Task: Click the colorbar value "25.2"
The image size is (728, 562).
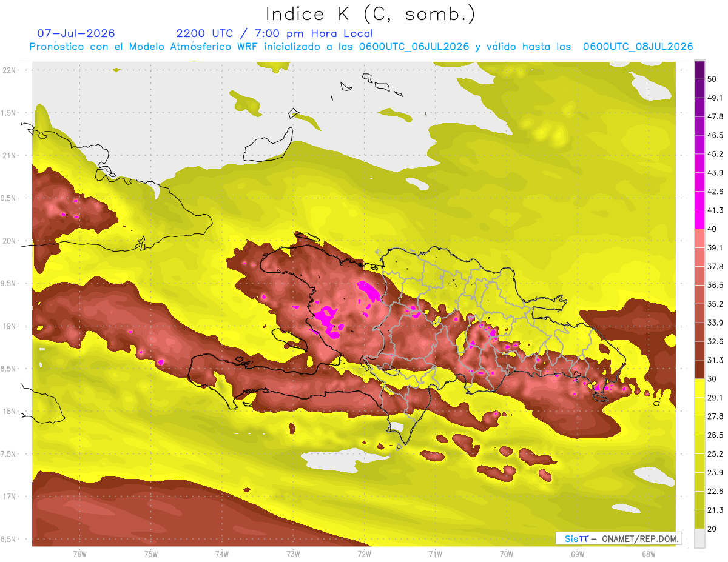Action: pyautogui.click(x=715, y=453)
